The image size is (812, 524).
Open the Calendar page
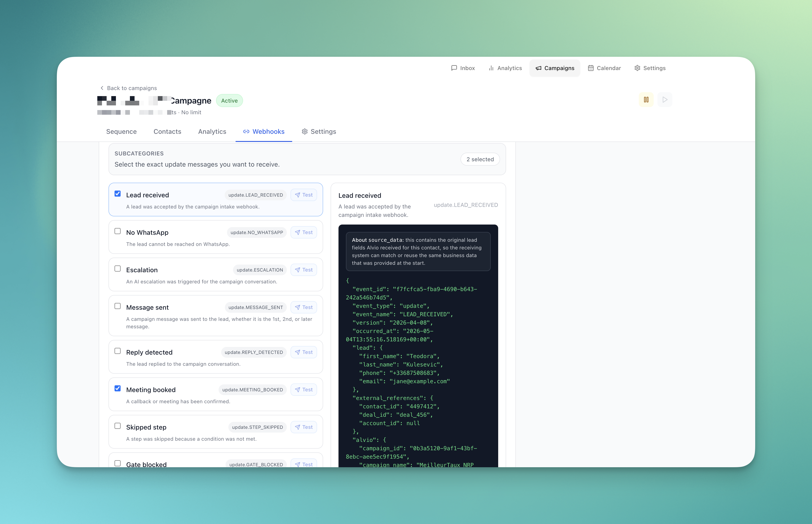click(604, 68)
